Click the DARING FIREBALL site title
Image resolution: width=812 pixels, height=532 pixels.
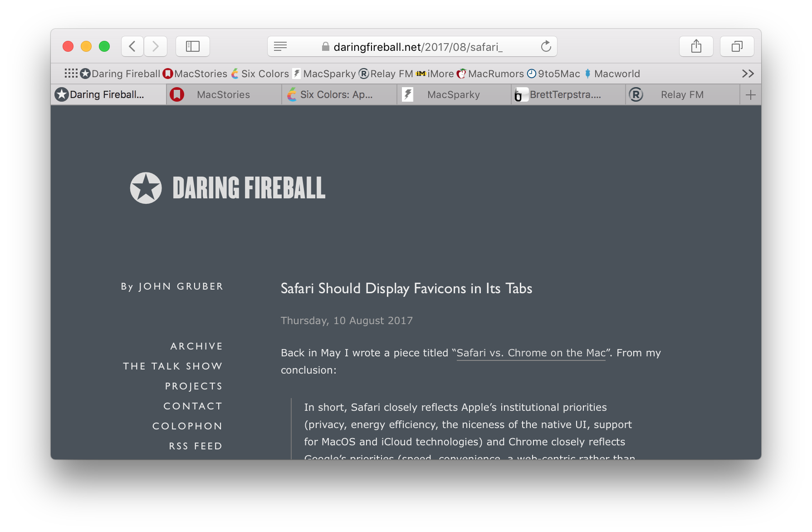[x=249, y=188]
